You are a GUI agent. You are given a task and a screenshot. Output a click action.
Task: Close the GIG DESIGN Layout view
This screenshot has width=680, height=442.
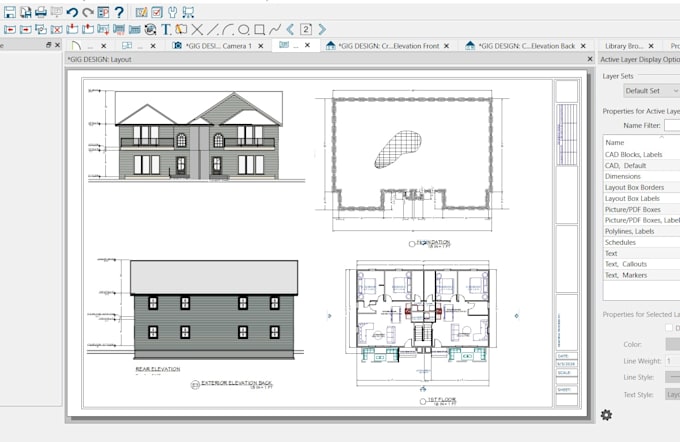pos(590,59)
